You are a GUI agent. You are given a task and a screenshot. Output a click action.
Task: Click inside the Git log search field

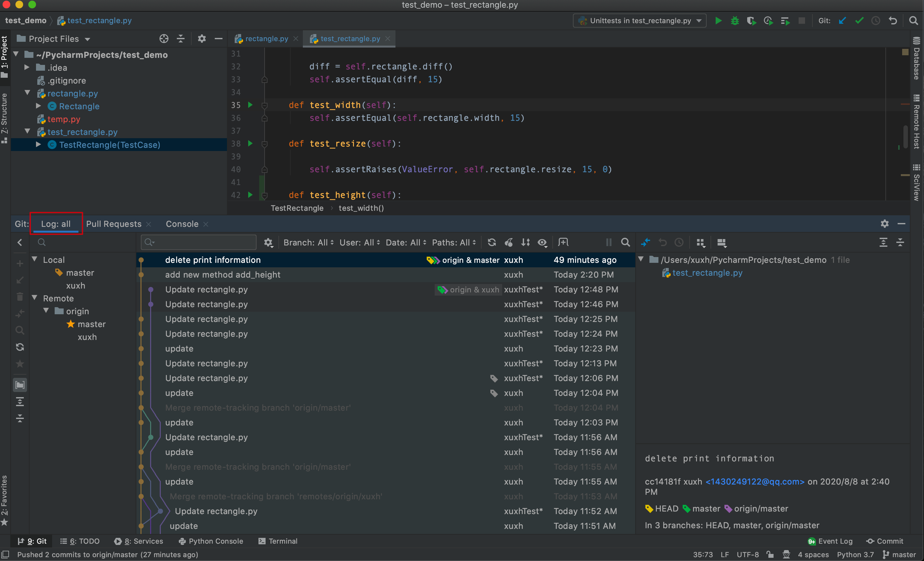click(x=199, y=243)
